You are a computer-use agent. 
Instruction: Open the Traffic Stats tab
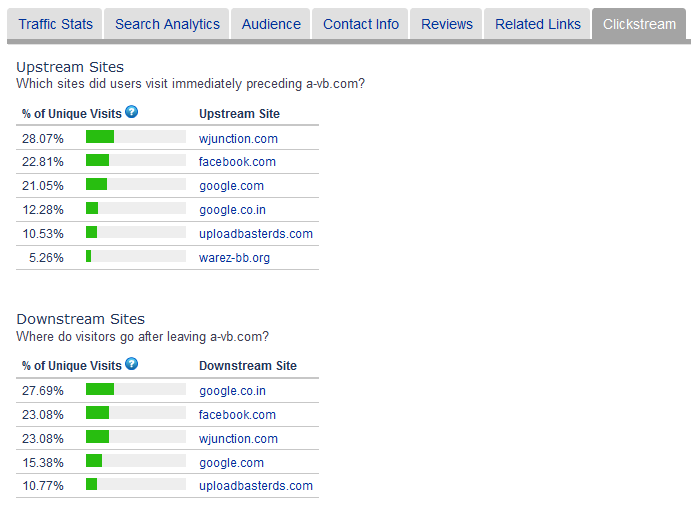point(55,24)
